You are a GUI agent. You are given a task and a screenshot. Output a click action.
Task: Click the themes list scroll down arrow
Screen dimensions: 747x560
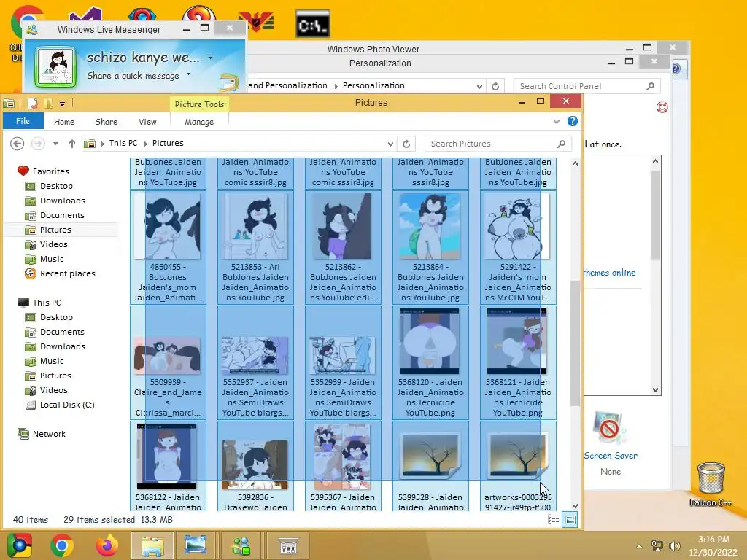coord(656,390)
